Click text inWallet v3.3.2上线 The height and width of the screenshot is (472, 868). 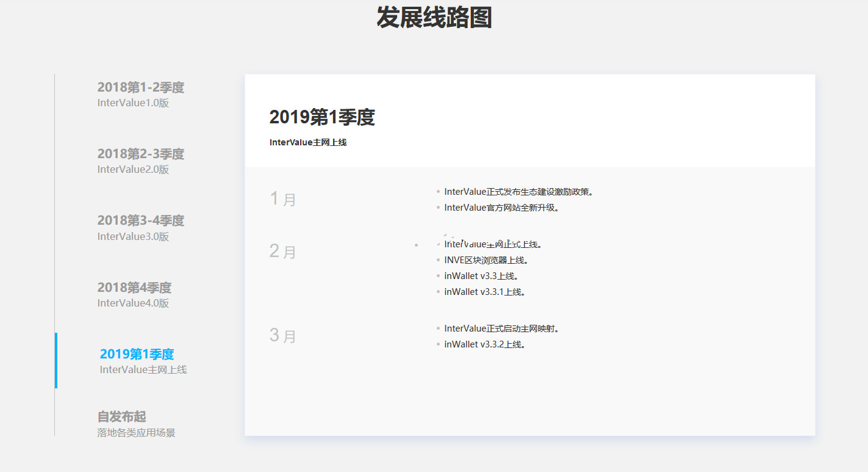[x=484, y=344]
